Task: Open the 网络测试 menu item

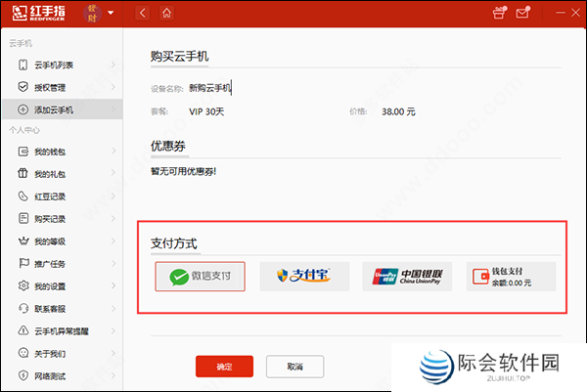Action: coord(63,375)
